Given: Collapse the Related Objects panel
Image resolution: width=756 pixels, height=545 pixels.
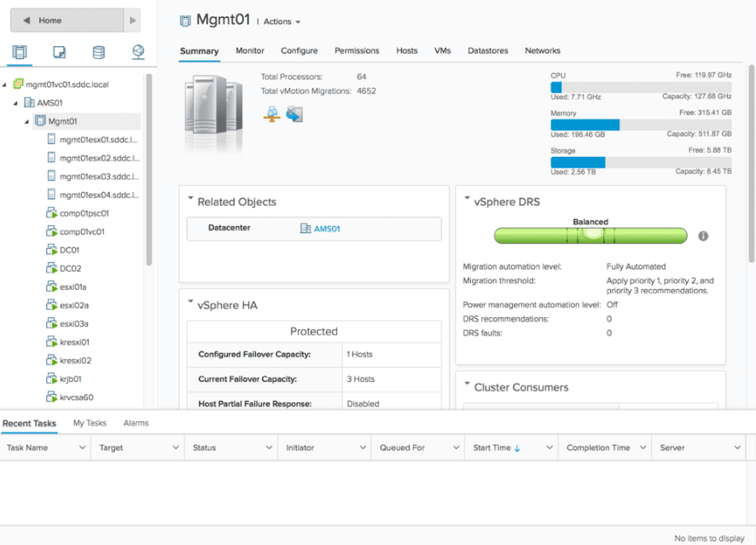Looking at the screenshot, I should pos(190,198).
